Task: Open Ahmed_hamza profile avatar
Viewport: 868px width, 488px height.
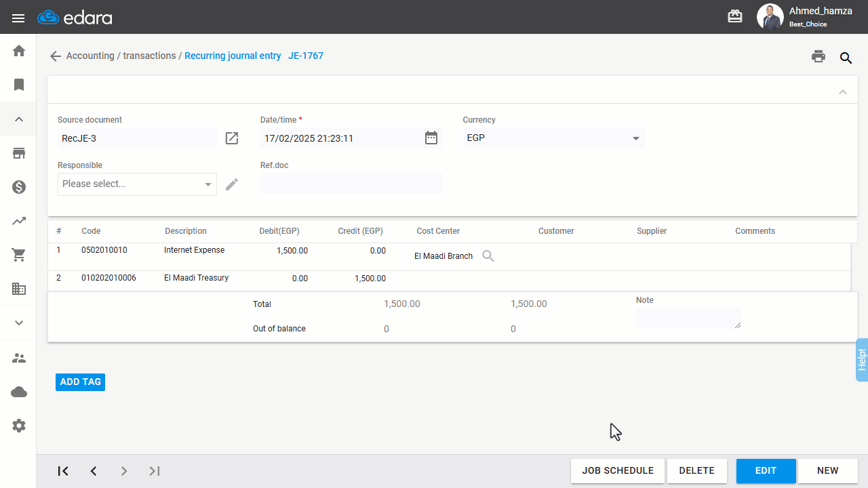Action: pos(770,17)
